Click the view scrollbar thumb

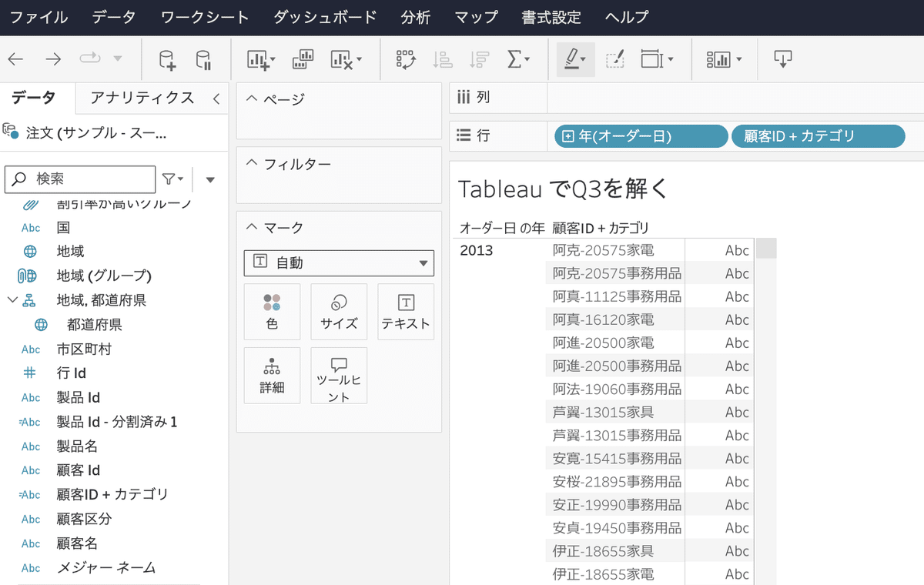point(766,249)
